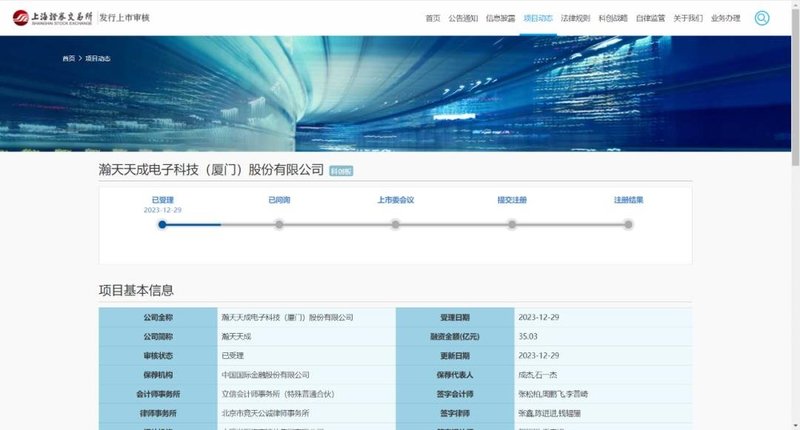This screenshot has width=800, height=430.
Task: Click the 受理日期 date value
Action: (539, 317)
